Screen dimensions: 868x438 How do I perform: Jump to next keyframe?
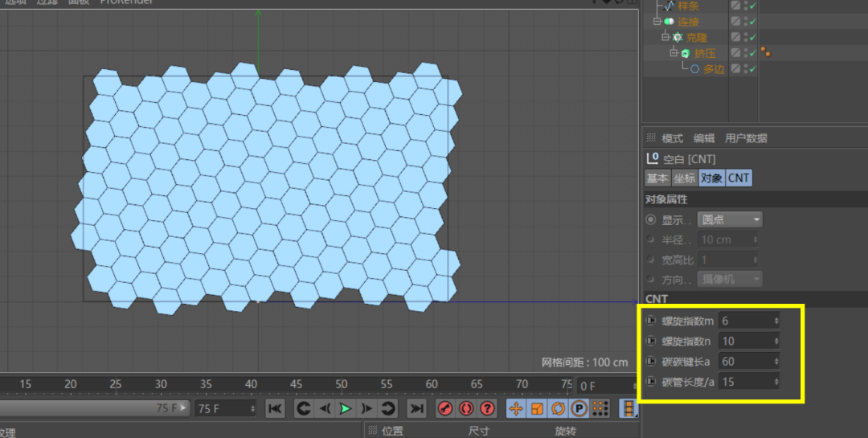click(388, 408)
